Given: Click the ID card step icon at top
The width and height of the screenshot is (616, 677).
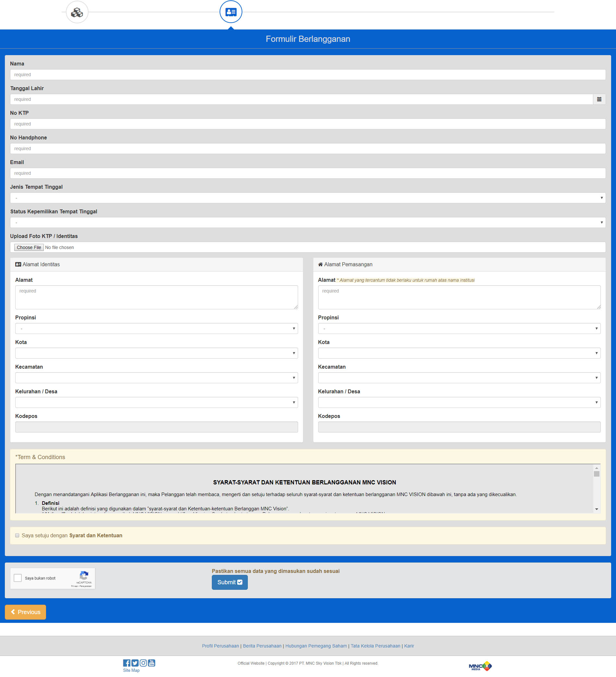Looking at the screenshot, I should (x=230, y=11).
